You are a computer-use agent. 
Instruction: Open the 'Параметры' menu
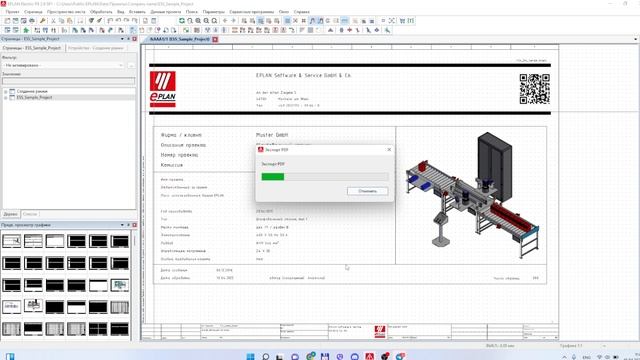tap(213, 12)
